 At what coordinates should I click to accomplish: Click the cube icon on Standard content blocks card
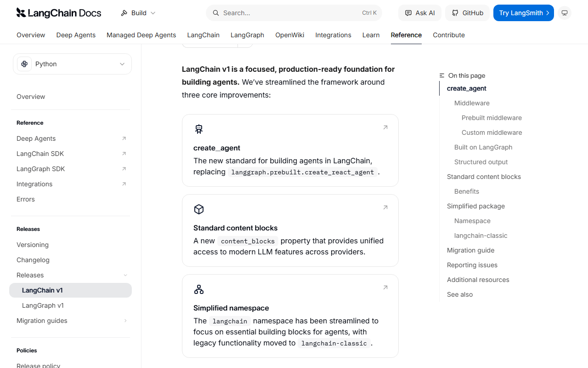[199, 209]
